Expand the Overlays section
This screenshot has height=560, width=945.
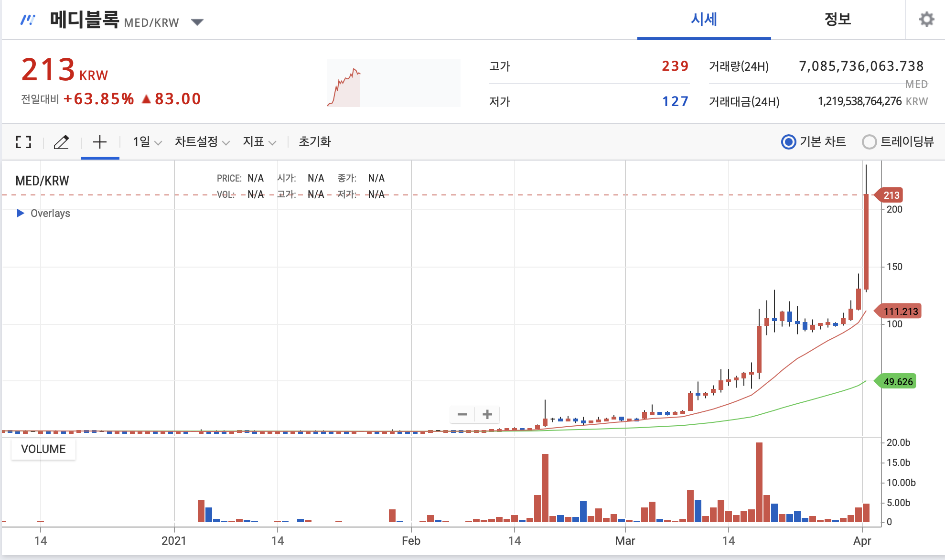43,213
